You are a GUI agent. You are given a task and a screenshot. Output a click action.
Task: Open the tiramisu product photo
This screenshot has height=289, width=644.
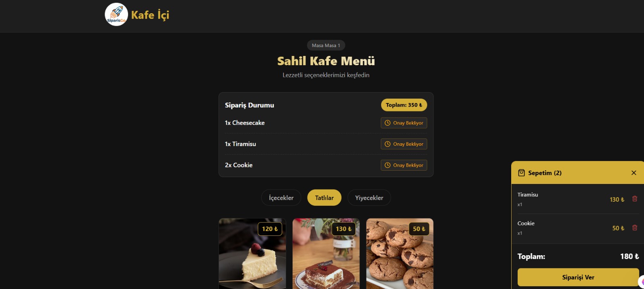(326, 254)
